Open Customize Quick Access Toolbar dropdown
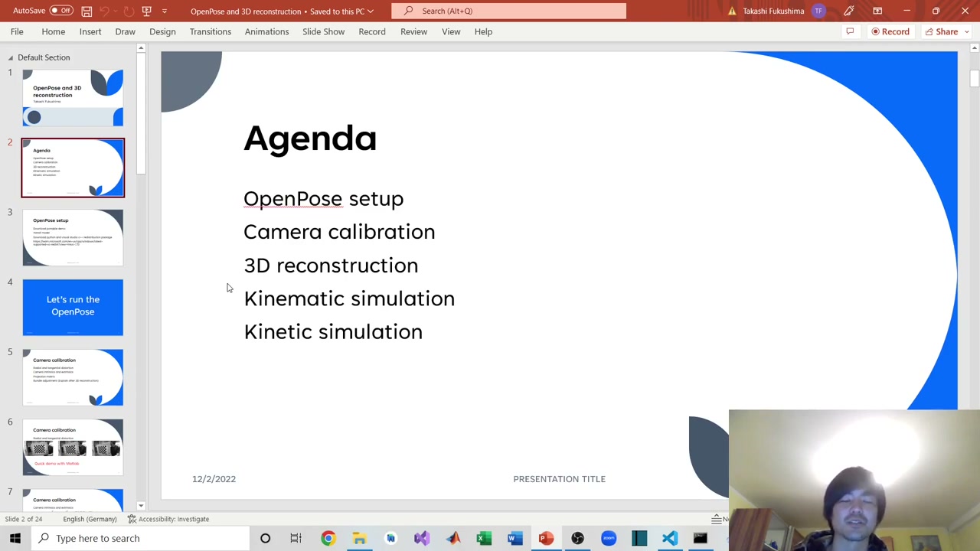The height and width of the screenshot is (551, 980). pyautogui.click(x=164, y=11)
